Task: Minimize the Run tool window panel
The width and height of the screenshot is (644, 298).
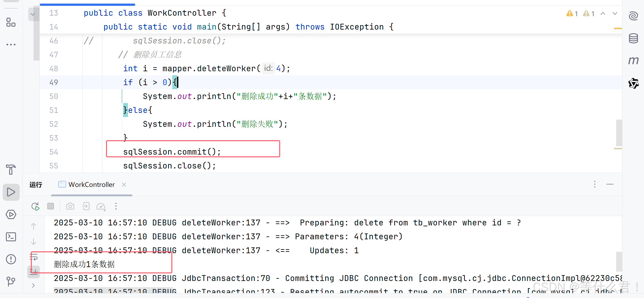Action: coord(610,184)
